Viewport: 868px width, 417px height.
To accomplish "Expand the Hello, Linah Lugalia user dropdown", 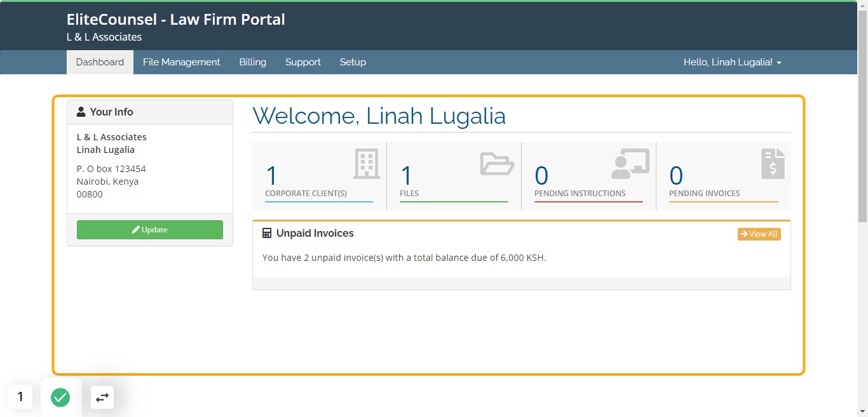I will (x=732, y=62).
